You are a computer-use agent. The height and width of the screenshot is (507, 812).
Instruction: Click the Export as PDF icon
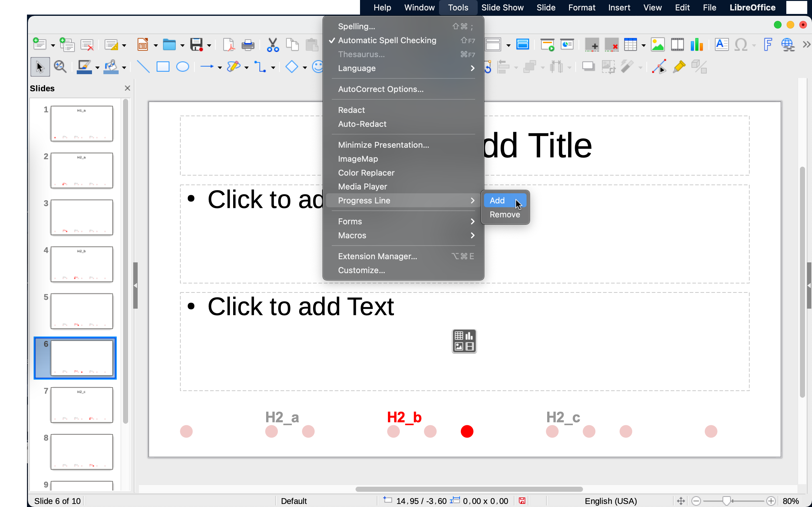click(228, 45)
